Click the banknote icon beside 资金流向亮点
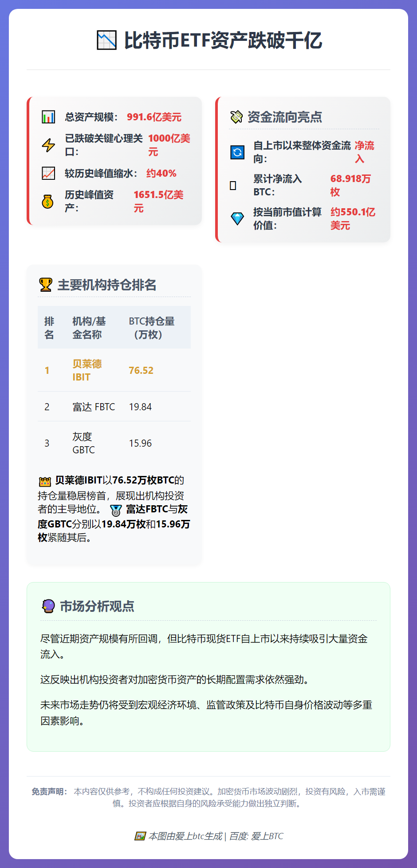 (x=236, y=117)
